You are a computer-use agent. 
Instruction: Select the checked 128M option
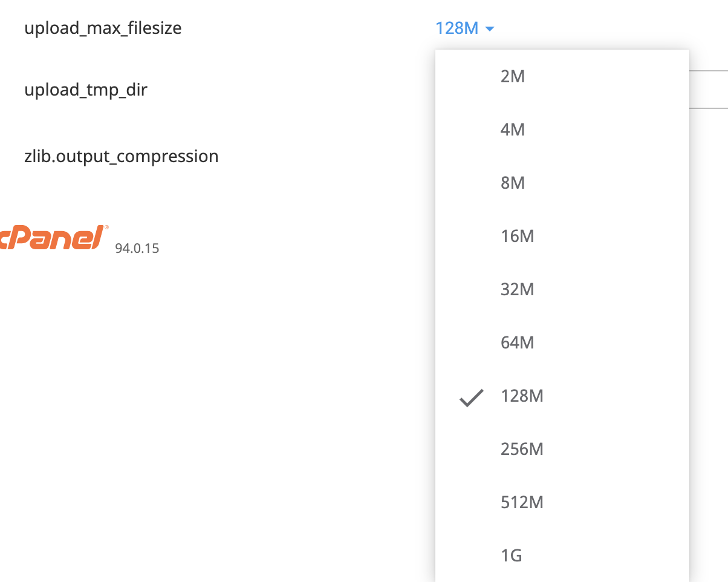pyautogui.click(x=562, y=396)
